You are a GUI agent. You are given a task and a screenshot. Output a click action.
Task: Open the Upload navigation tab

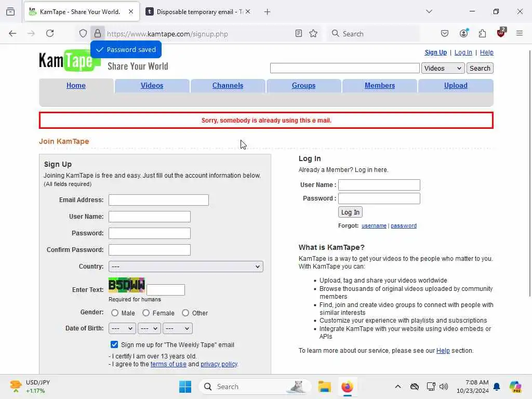pos(456,86)
